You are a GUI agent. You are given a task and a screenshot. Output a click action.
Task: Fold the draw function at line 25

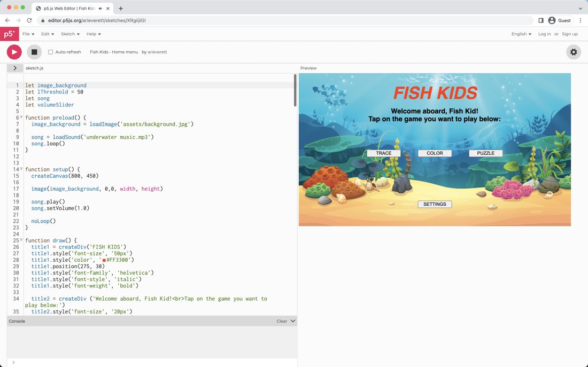pos(21,240)
